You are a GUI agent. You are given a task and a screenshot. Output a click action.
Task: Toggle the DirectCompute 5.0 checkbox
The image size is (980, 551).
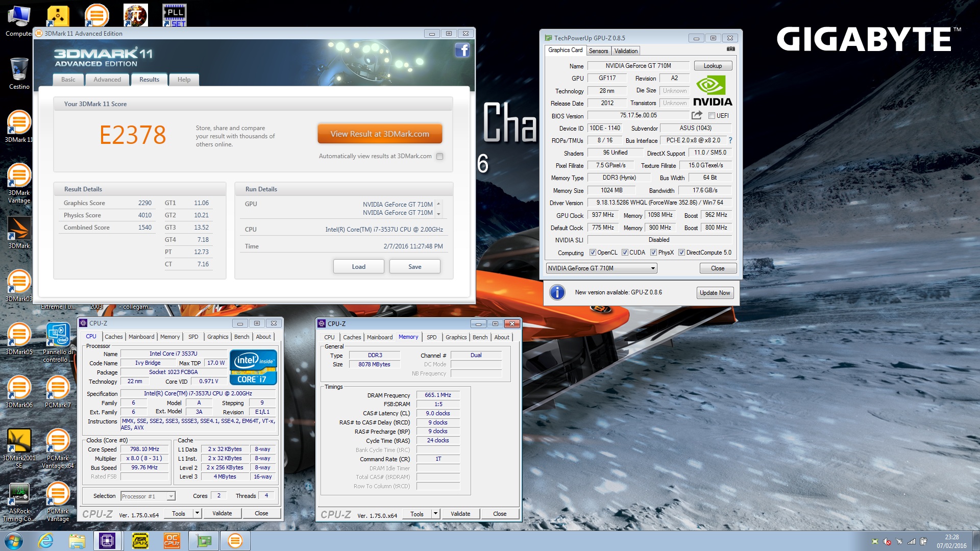point(681,253)
